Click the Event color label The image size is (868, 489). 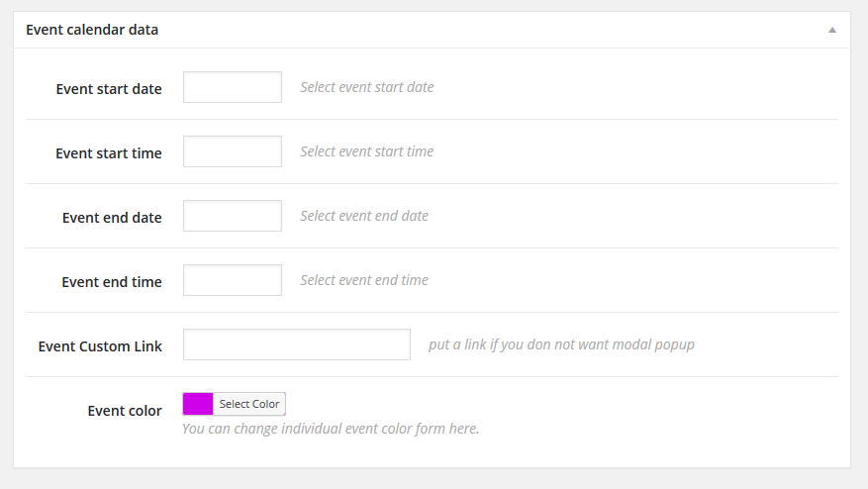[x=125, y=411]
